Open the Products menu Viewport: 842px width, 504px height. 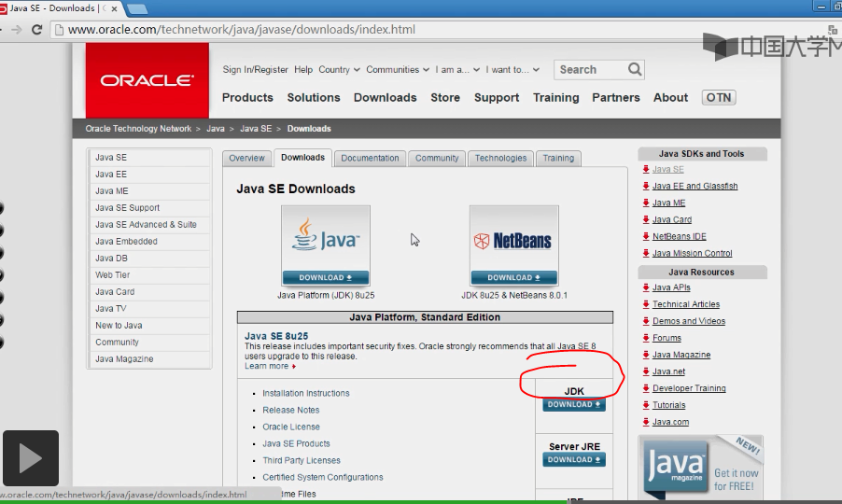point(247,98)
